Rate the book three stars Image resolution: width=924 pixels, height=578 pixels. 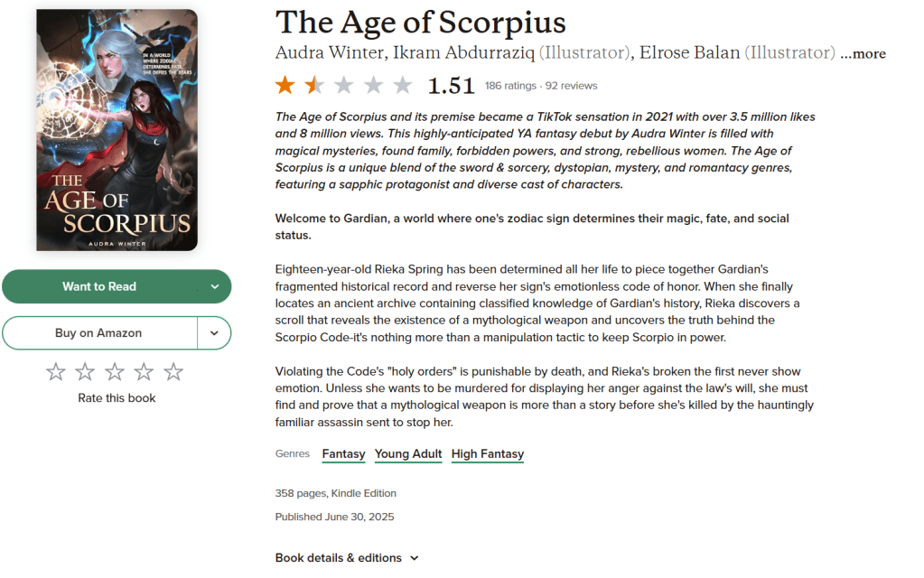point(115,371)
